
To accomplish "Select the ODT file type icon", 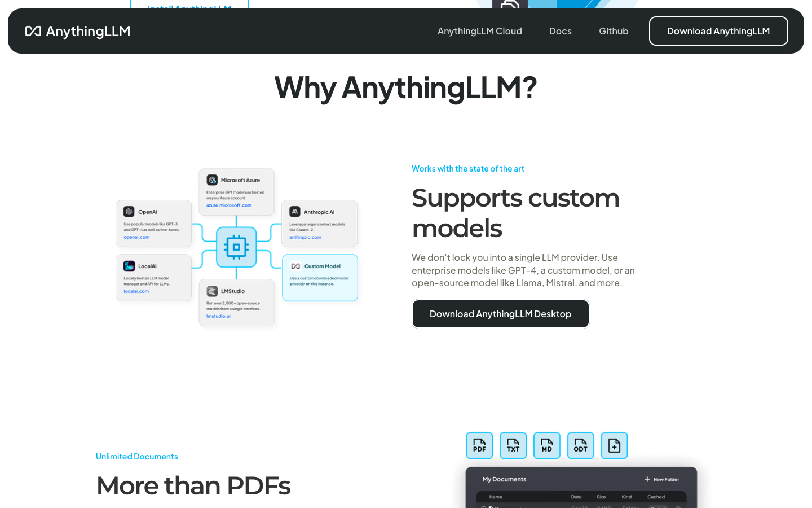I will (x=580, y=445).
